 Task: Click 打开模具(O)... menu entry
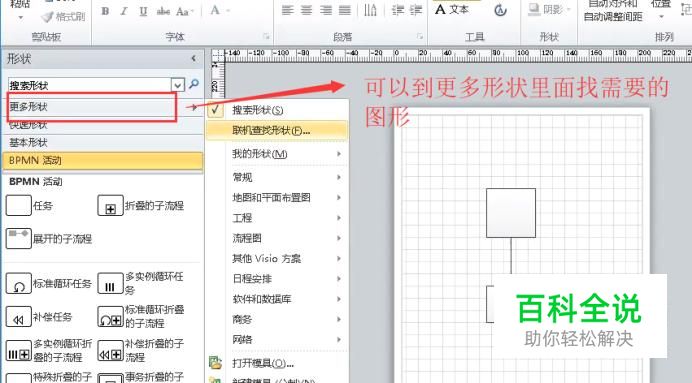tap(277, 364)
